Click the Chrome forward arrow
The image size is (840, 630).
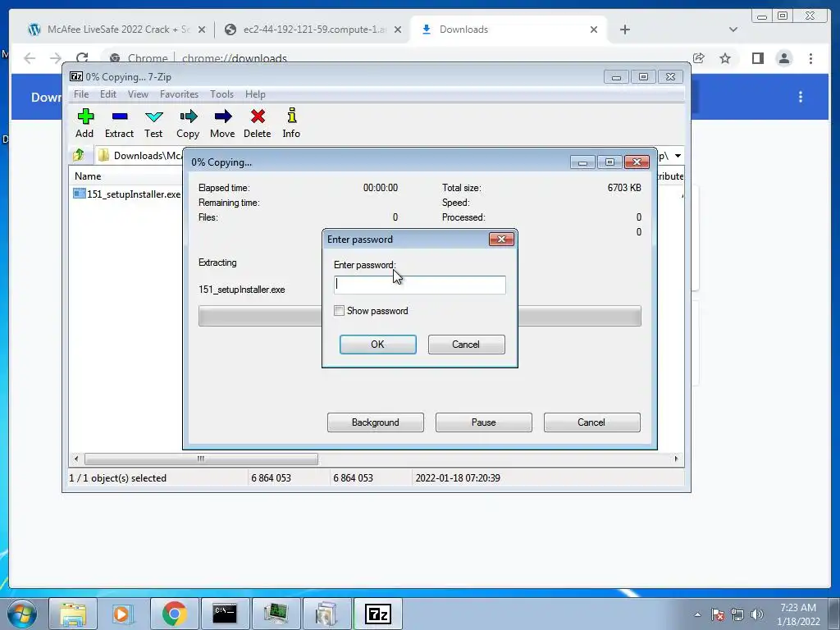[55, 58]
